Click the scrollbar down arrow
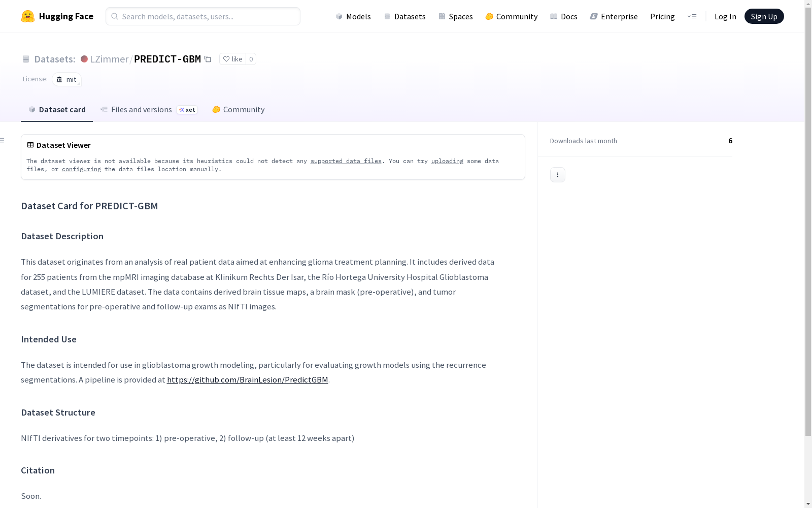 [x=808, y=504]
